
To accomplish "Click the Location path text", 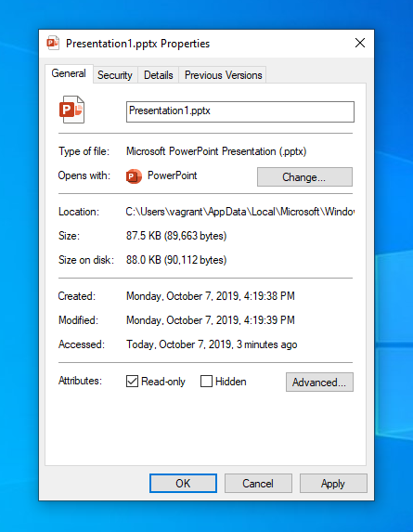I will tap(240, 212).
